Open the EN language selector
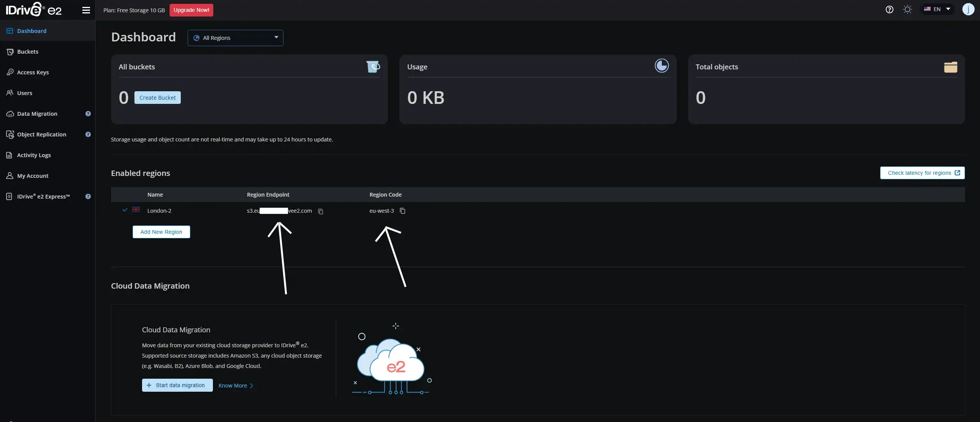Image resolution: width=980 pixels, height=422 pixels. (x=937, y=9)
